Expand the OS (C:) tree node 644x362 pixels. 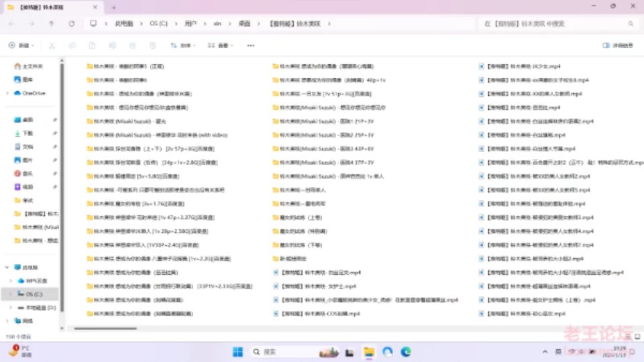[11, 294]
